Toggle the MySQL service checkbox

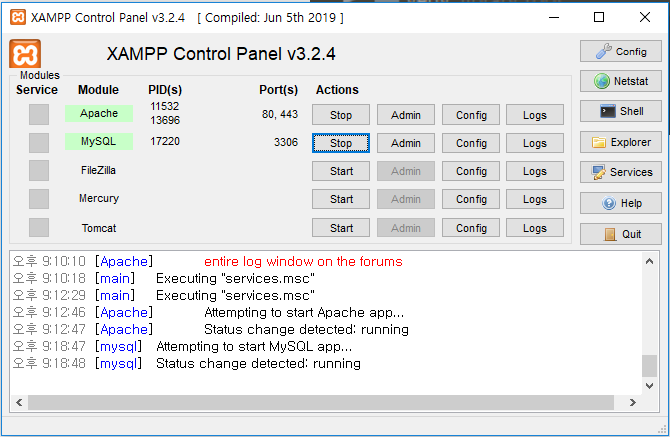(x=39, y=143)
